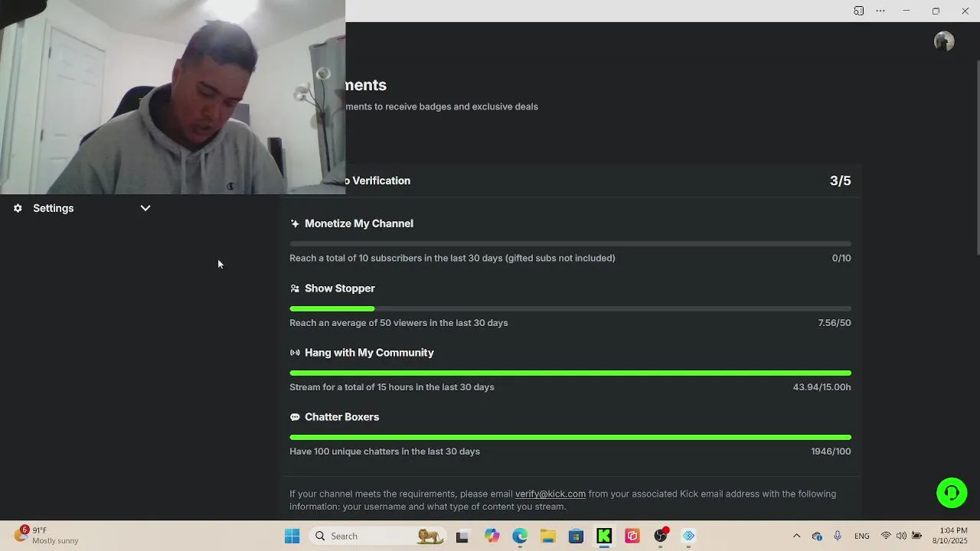Click the Chatter Boxes heading
The height and width of the screenshot is (551, 980).
click(x=342, y=417)
